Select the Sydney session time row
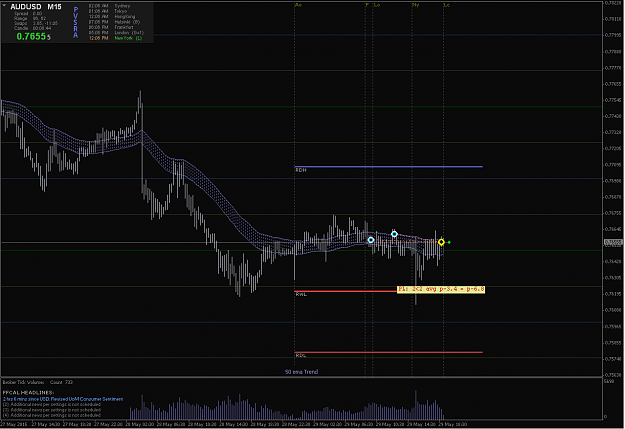This screenshot has height=429, width=625. coord(109,6)
